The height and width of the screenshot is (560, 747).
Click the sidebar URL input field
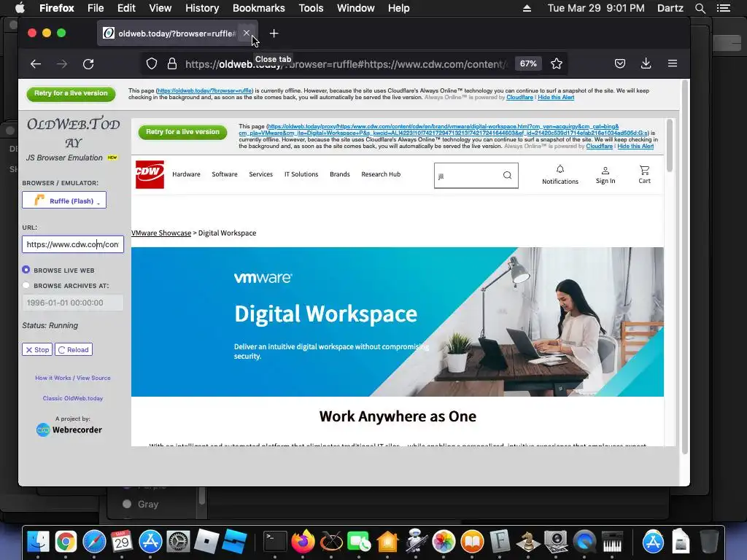(73, 244)
